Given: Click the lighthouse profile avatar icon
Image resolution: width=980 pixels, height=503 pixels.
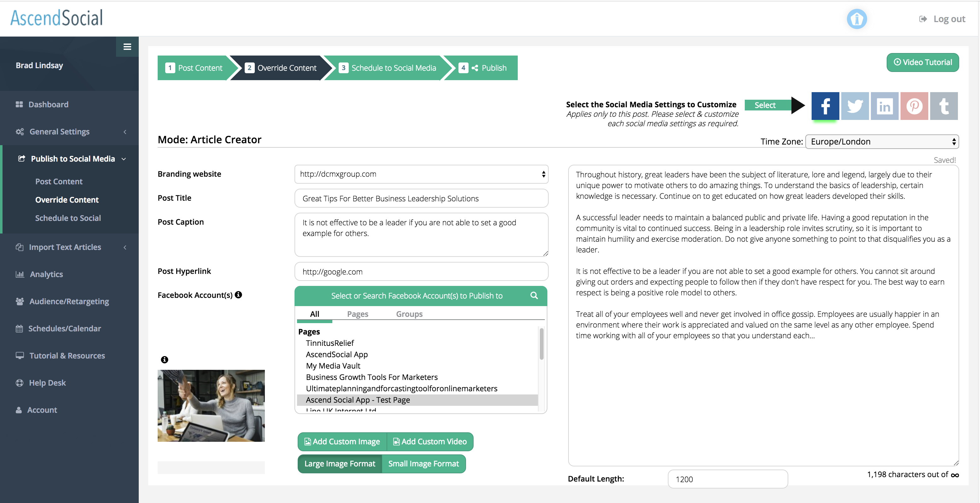Looking at the screenshot, I should tap(856, 19).
